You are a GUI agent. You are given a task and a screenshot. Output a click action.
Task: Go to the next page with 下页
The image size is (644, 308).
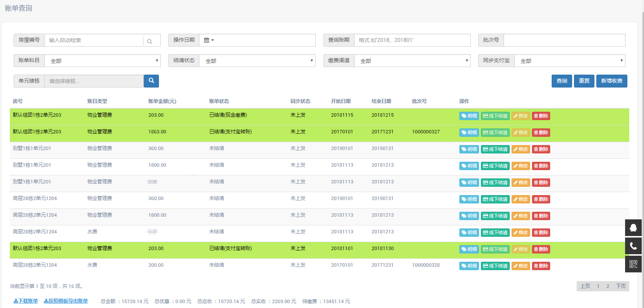621,286
